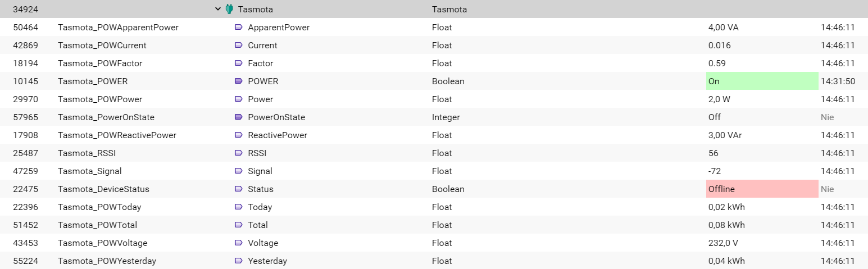This screenshot has width=868, height=269.
Task: Click the Off value of PowerOnState
Action: click(714, 117)
